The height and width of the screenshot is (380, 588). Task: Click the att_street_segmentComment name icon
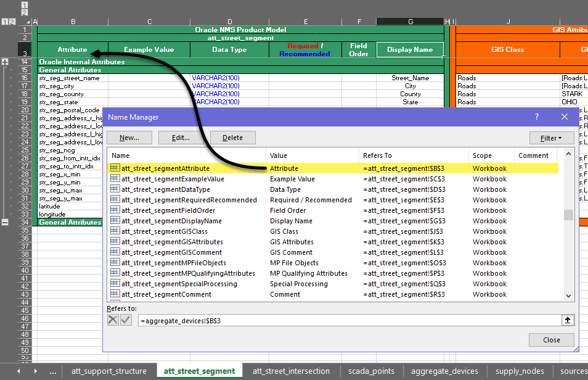coord(115,294)
